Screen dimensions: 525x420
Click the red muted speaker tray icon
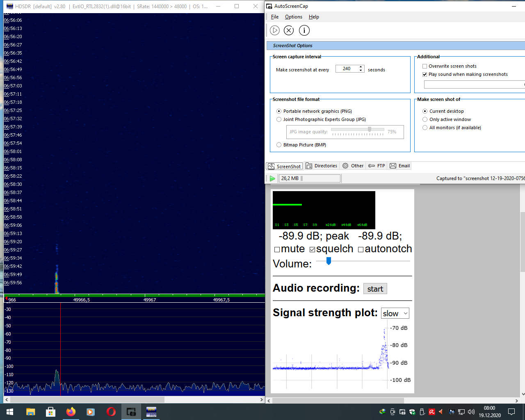tap(441, 412)
